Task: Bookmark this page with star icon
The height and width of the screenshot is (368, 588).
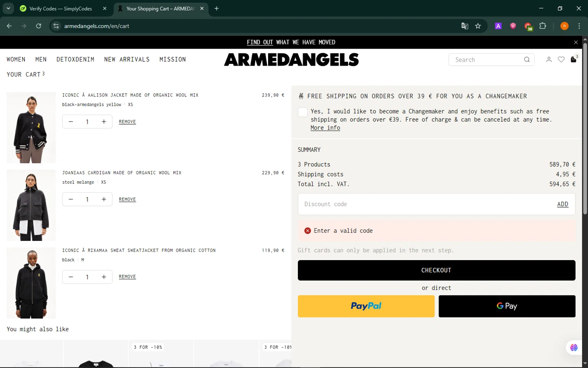Action: (x=478, y=26)
